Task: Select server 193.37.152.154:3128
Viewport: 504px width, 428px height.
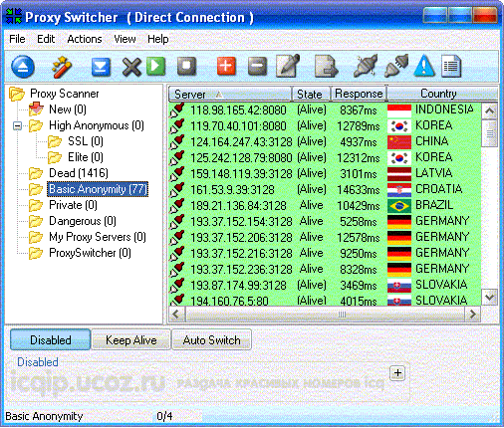Action: point(241,222)
